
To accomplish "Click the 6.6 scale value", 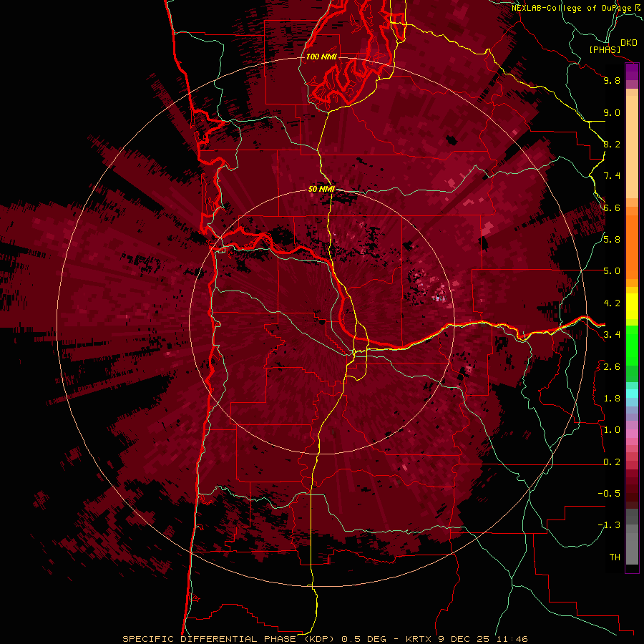I will click(612, 208).
